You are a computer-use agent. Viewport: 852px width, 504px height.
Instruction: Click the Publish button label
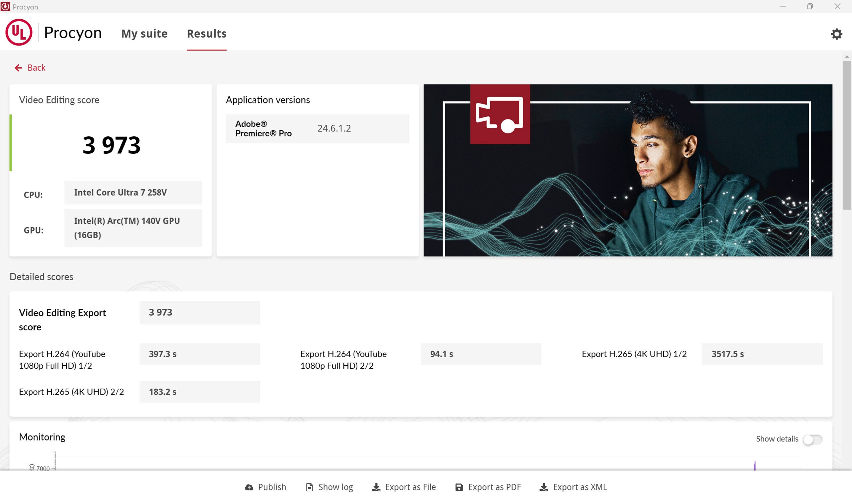[272, 487]
